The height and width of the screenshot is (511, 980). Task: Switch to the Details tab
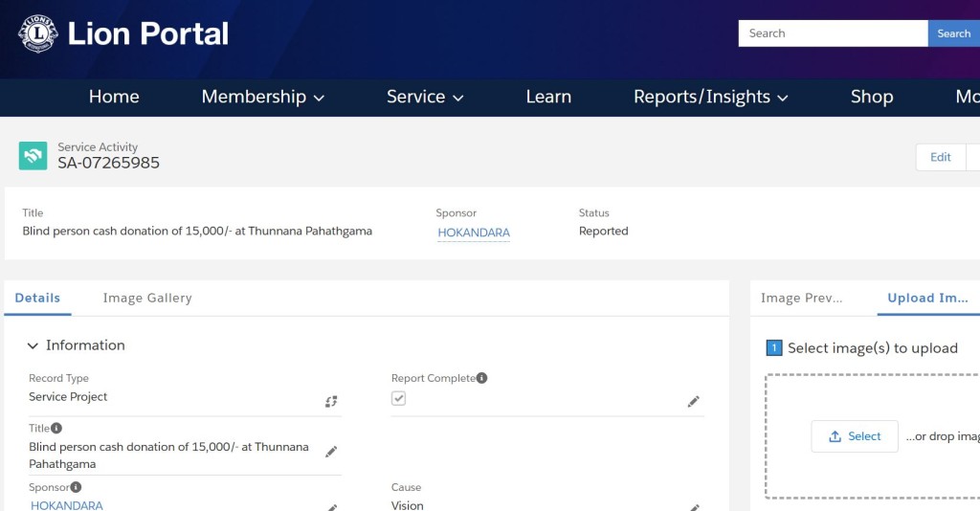tap(37, 298)
